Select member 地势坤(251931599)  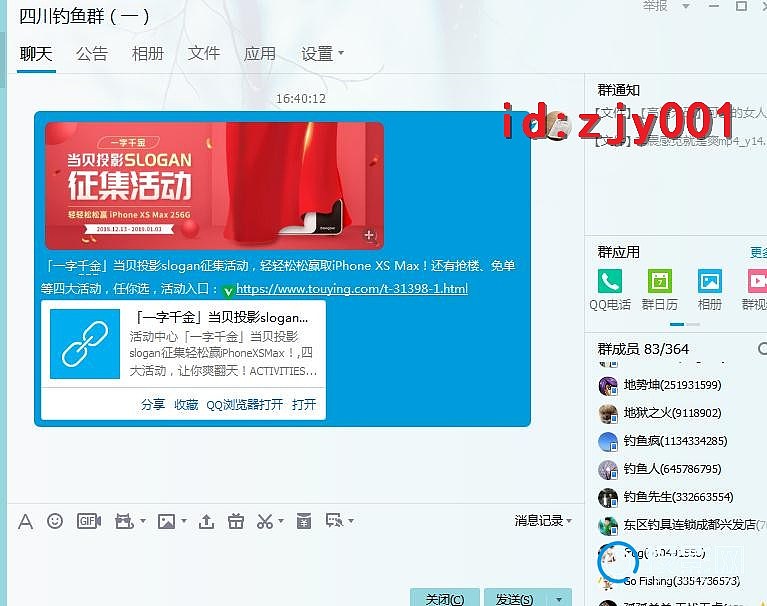click(x=672, y=385)
